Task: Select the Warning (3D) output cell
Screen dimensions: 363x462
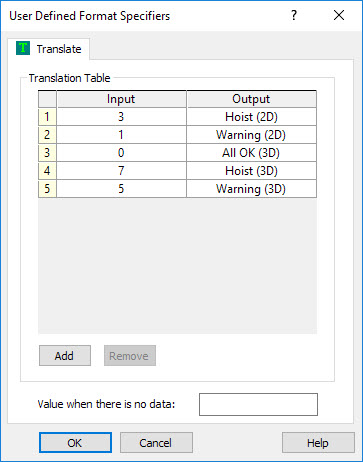Action: 251,189
